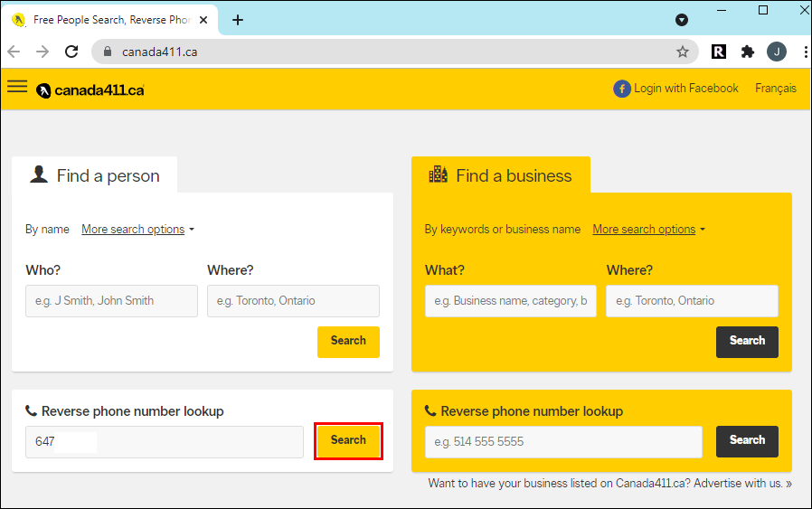The height and width of the screenshot is (509, 812).
Task: Expand person More search options
Action: (x=137, y=229)
